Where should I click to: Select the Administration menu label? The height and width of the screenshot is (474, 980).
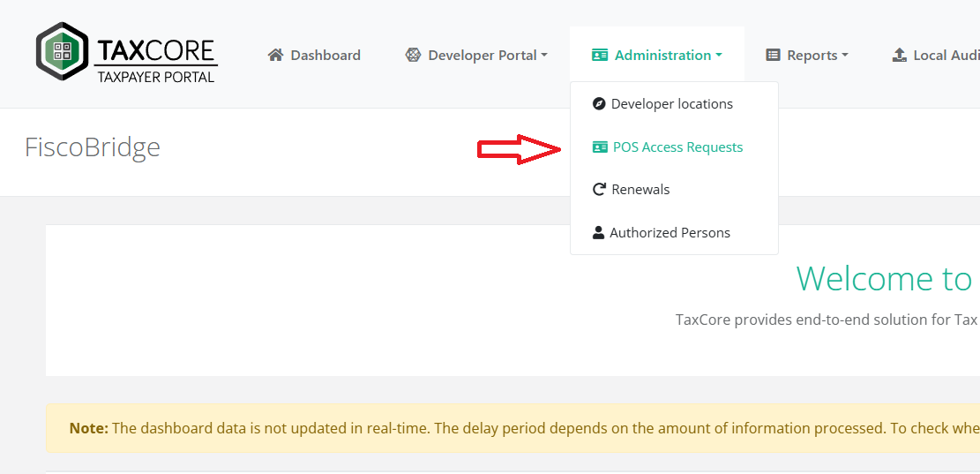point(663,55)
